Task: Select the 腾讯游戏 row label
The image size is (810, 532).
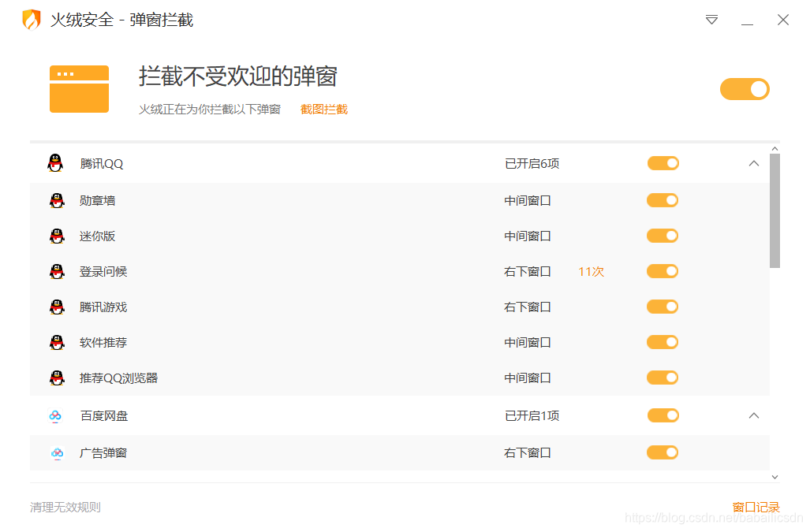Action: [x=103, y=307]
